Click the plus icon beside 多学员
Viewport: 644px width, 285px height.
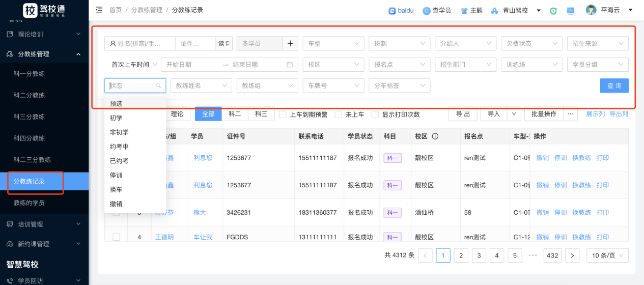[290, 44]
